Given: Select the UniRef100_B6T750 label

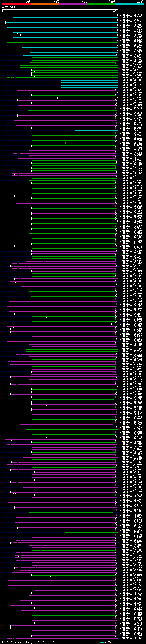Looking at the screenshot, I should 131,123.
